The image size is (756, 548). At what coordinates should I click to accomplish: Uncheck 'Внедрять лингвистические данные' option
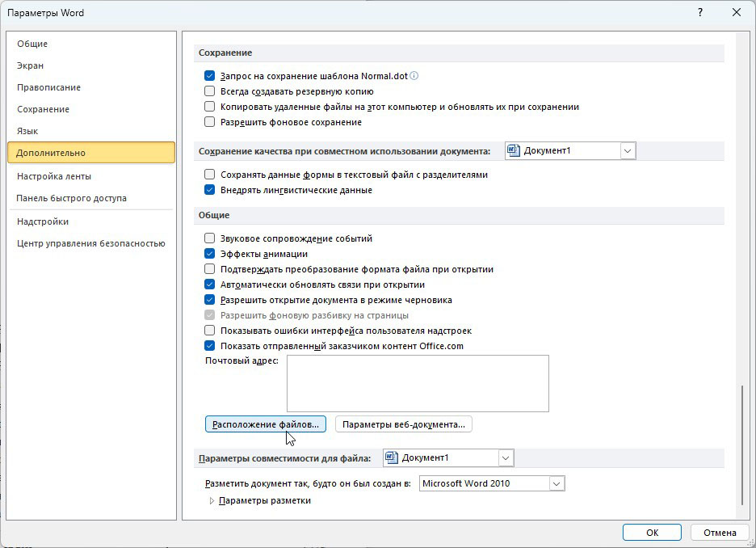pyautogui.click(x=210, y=190)
